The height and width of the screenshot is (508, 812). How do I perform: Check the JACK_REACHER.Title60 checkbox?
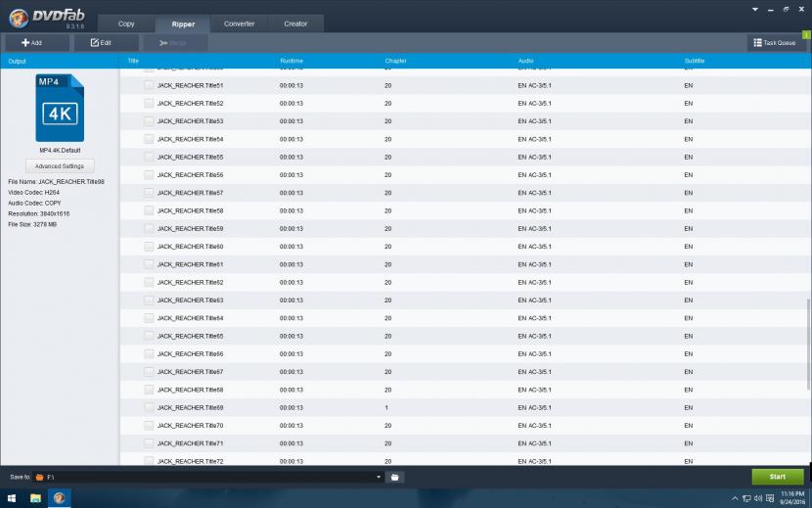(x=149, y=247)
